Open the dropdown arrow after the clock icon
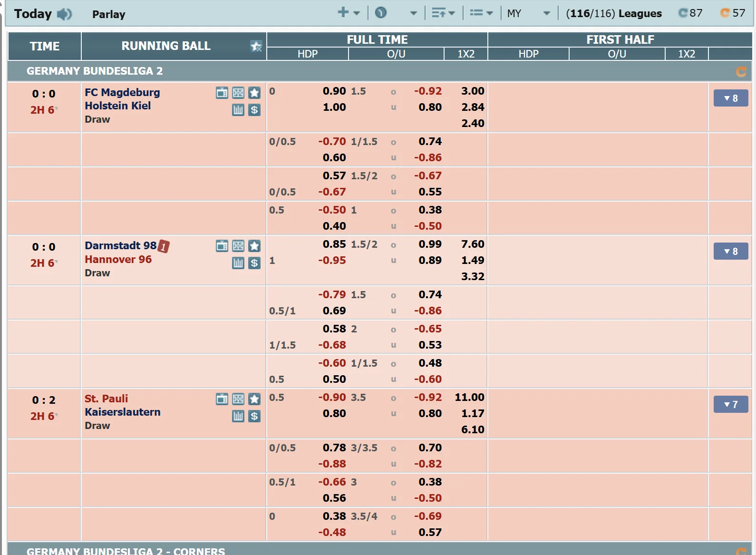This screenshot has height=555, width=756. coord(414,14)
